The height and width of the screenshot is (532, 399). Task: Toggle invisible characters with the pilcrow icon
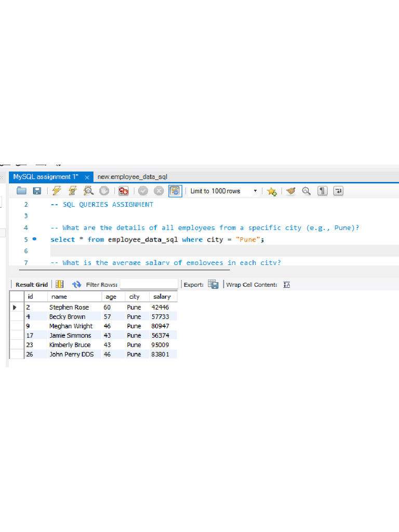pyautogui.click(x=322, y=191)
